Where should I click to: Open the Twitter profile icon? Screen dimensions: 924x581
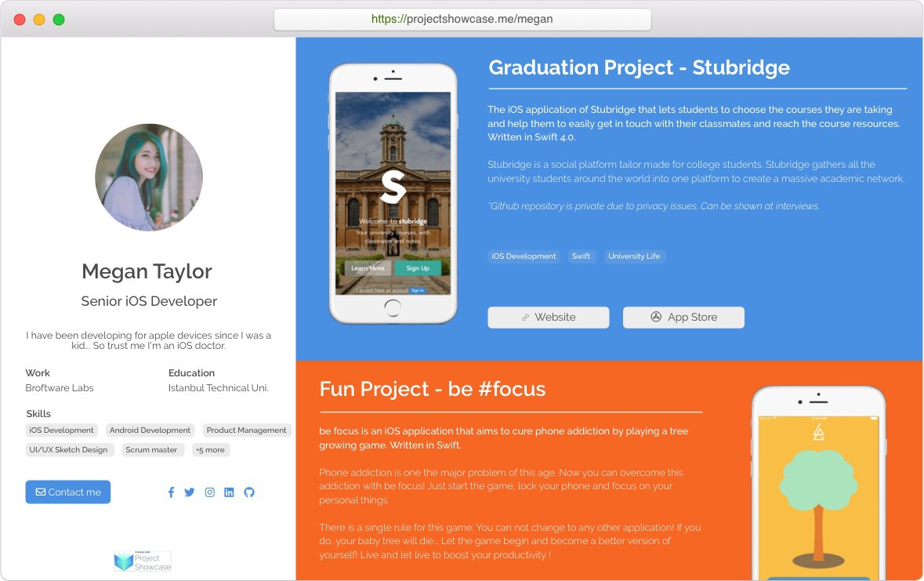189,492
